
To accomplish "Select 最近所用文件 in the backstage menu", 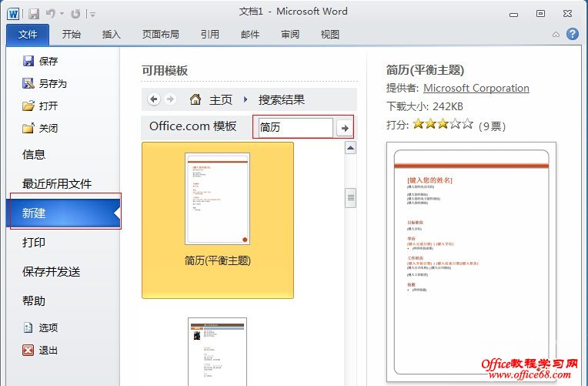I will click(x=57, y=183).
